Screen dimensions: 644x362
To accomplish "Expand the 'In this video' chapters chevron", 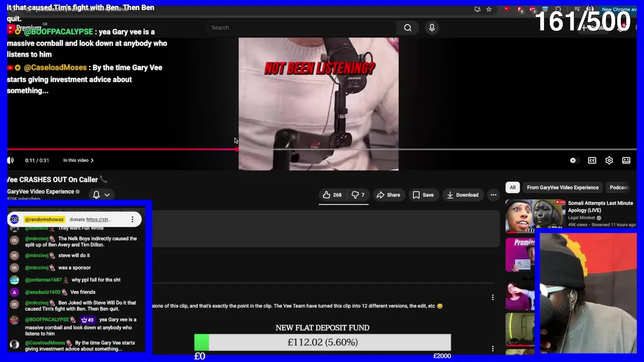I will (92, 160).
